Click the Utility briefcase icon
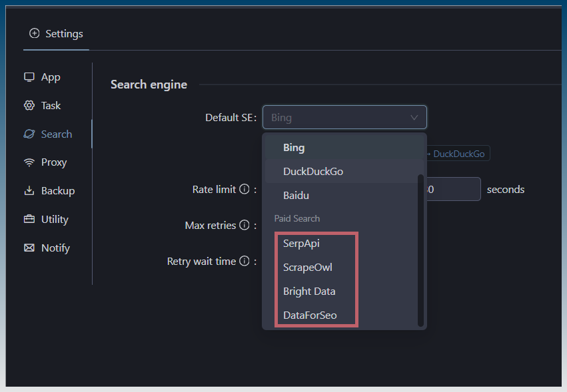This screenshot has height=392, width=567. coord(29,220)
